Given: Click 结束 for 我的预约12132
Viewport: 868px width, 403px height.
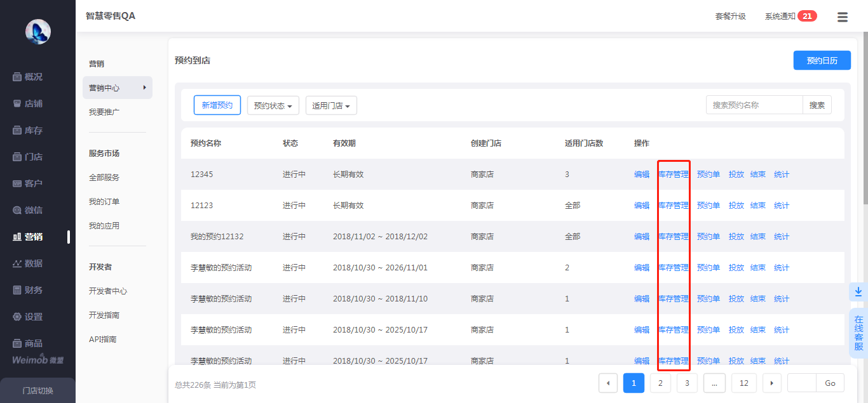Looking at the screenshot, I should (758, 237).
